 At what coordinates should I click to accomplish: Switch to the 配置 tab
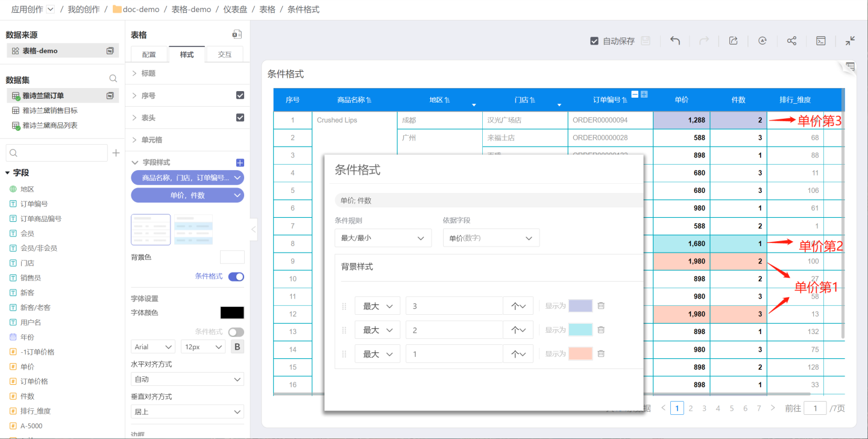coord(149,55)
